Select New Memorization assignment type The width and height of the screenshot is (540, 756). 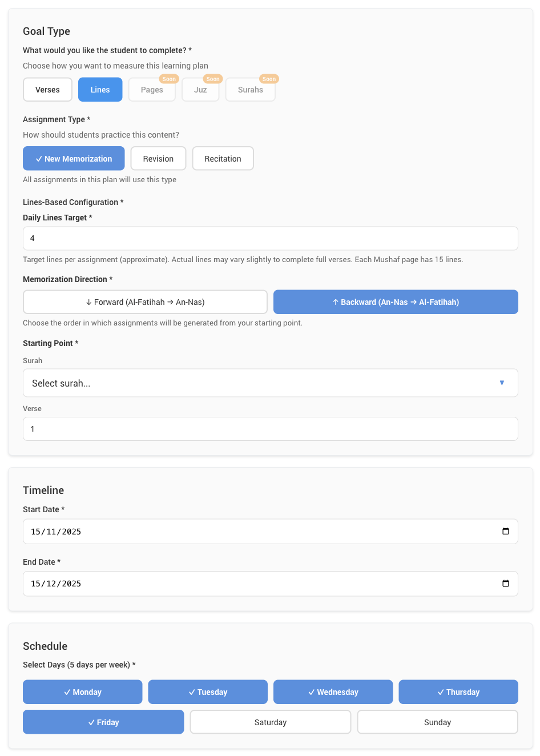pyautogui.click(x=74, y=159)
